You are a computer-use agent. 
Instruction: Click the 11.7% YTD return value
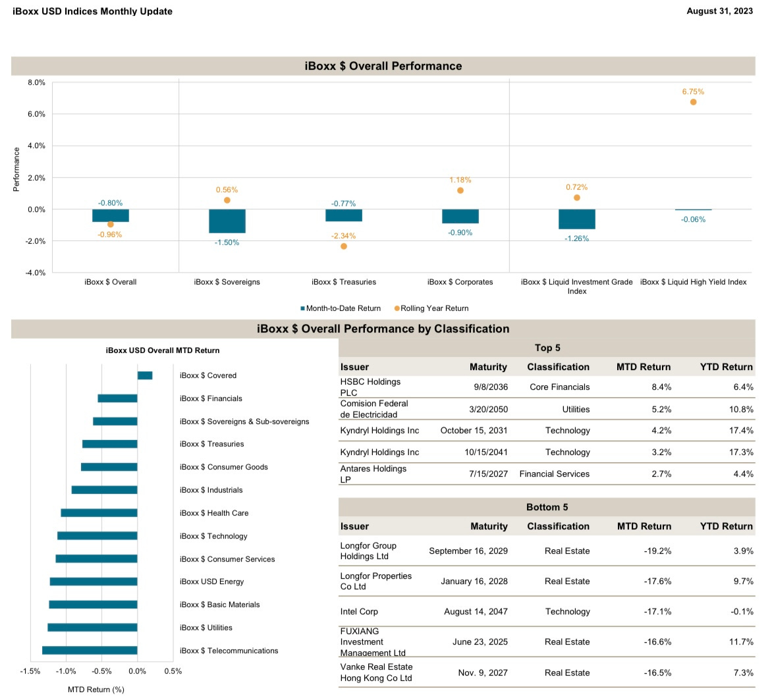point(741,642)
